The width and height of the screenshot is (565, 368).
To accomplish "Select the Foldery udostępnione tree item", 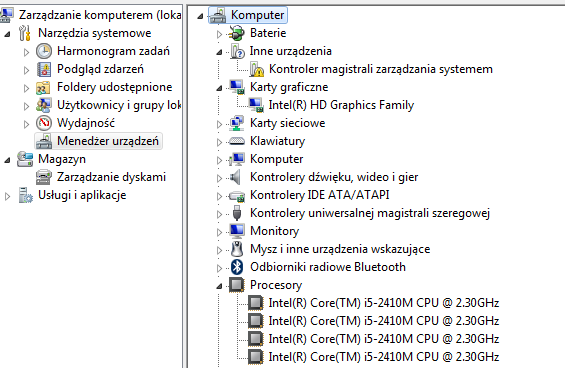I will (x=115, y=87).
